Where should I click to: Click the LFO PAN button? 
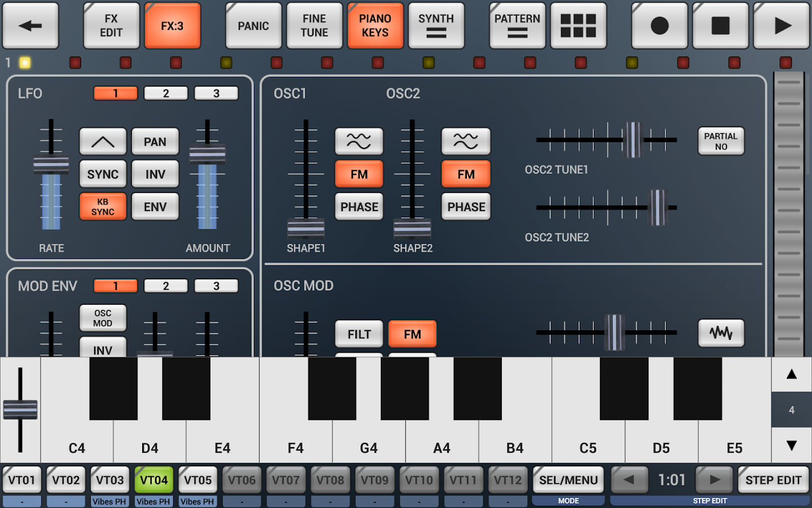coord(155,142)
